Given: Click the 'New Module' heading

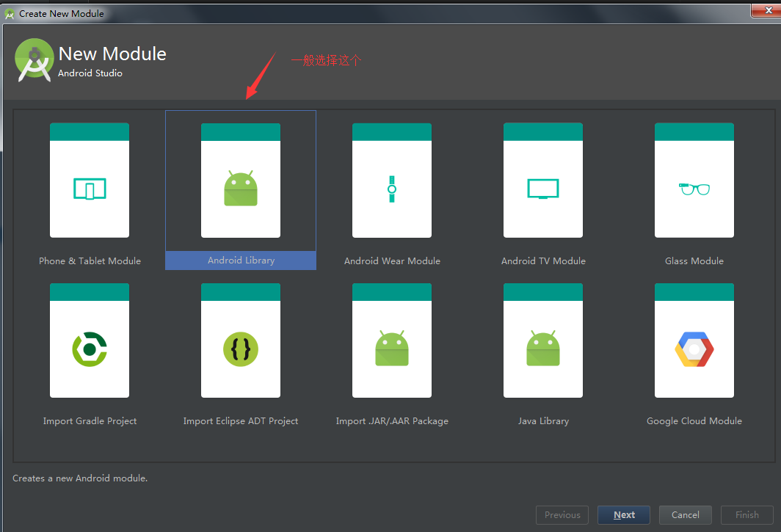Looking at the screenshot, I should pyautogui.click(x=112, y=54).
